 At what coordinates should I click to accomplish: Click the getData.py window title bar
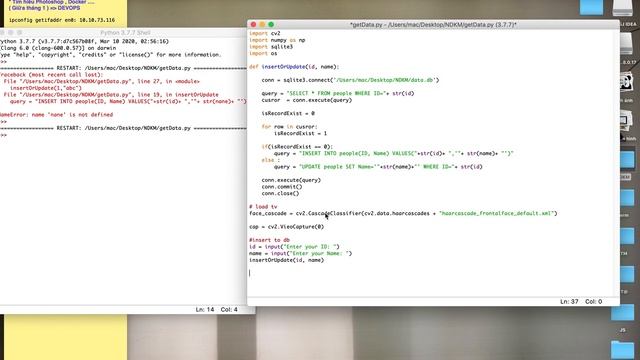433,24
